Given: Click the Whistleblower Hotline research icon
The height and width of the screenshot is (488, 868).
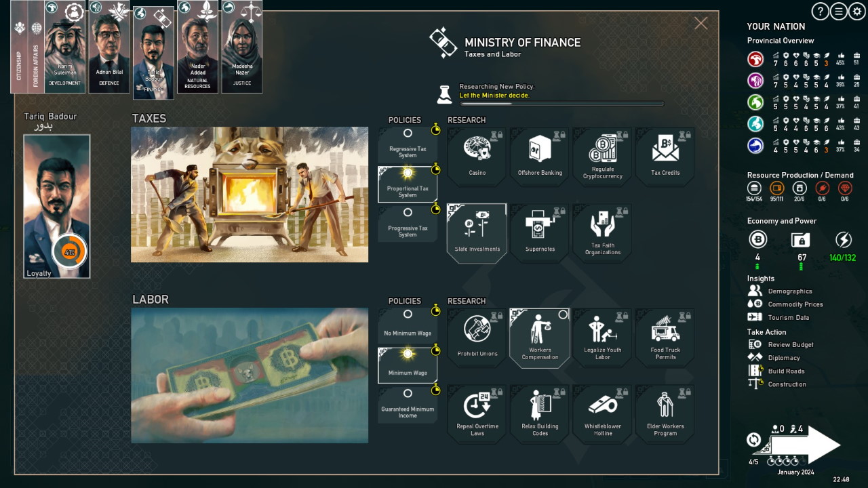Looking at the screenshot, I should [602, 413].
